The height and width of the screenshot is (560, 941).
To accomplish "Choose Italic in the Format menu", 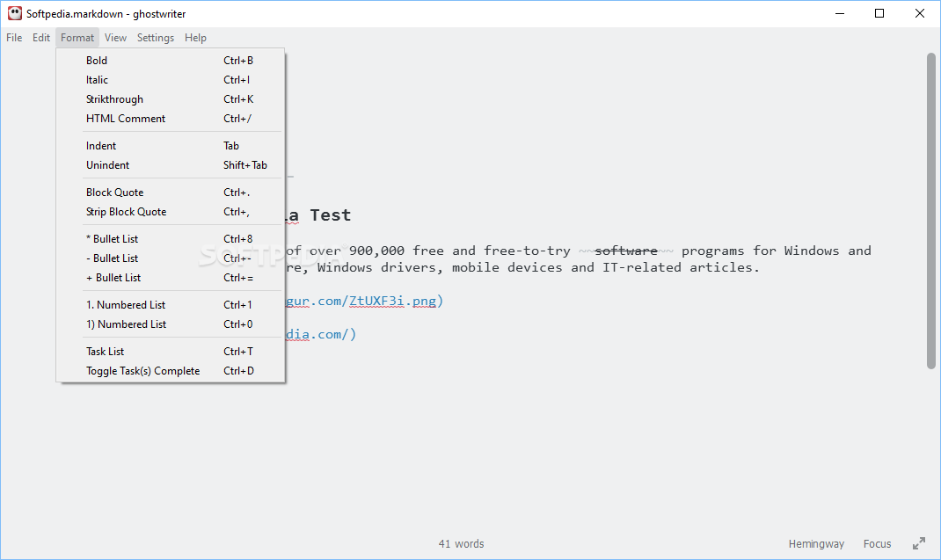I will (x=171, y=79).
